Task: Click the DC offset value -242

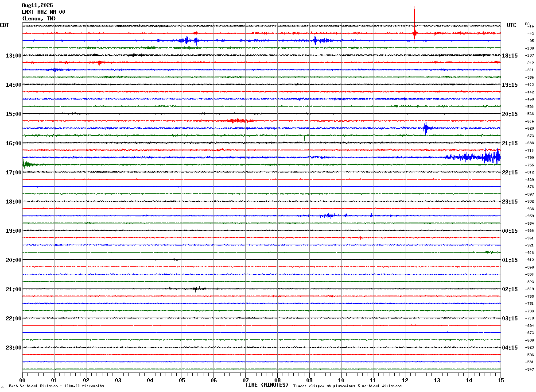Action: coord(529,63)
